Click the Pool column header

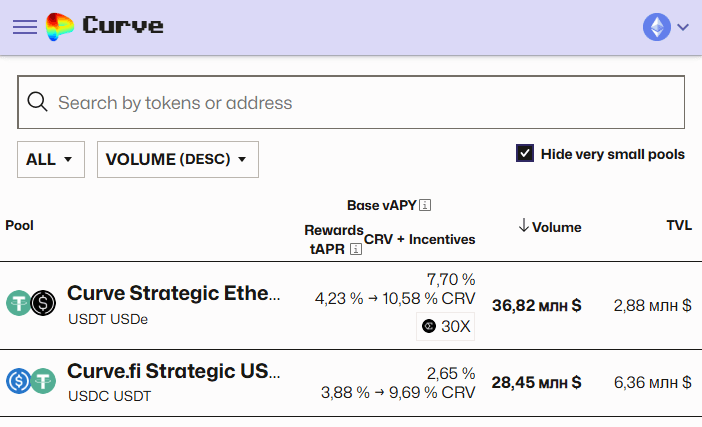[19, 225]
